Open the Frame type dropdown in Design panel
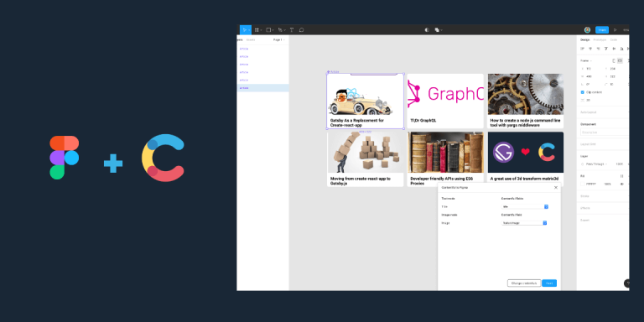 [586, 60]
